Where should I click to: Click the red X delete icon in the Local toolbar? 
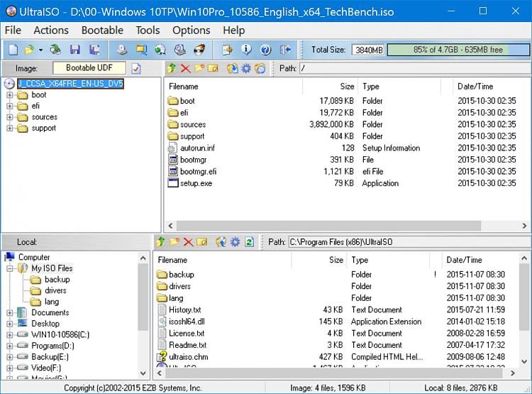click(188, 241)
